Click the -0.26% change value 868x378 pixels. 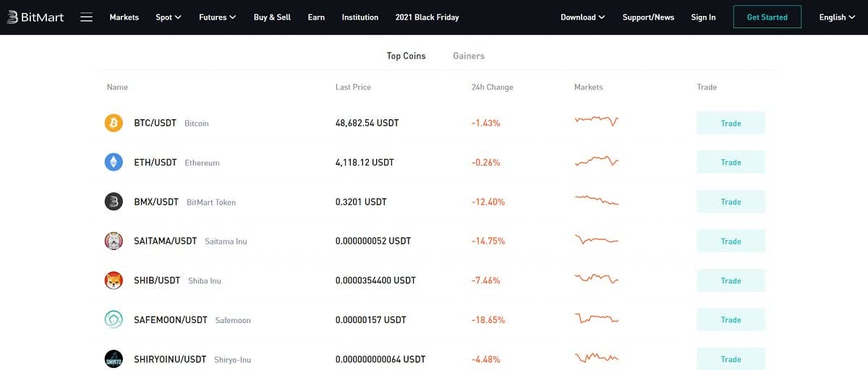pos(486,162)
